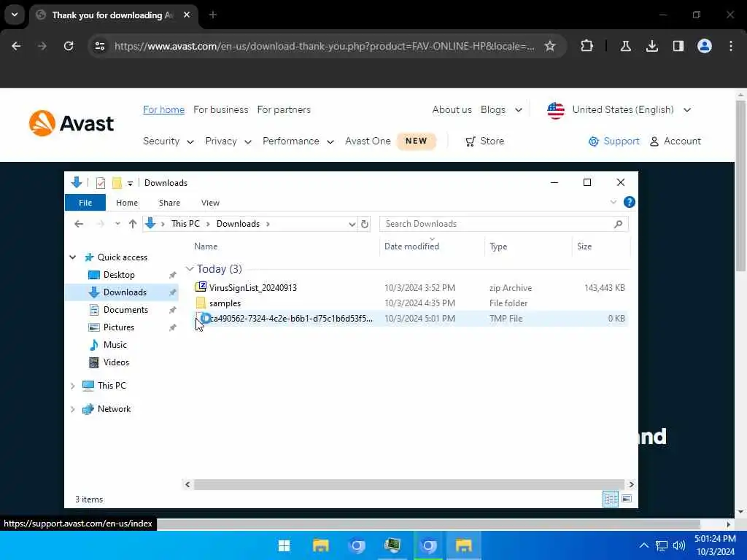Toggle Chrome side panel icon
The width and height of the screenshot is (747, 560).
[x=678, y=46]
